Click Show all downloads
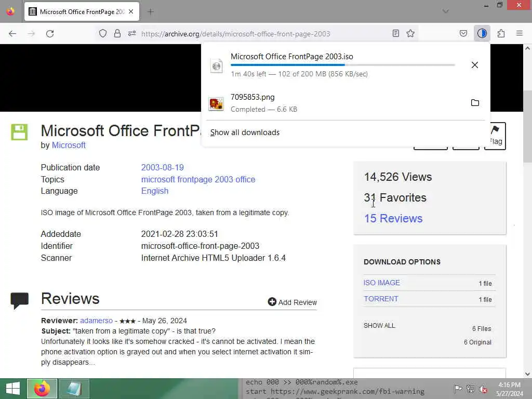 245,132
